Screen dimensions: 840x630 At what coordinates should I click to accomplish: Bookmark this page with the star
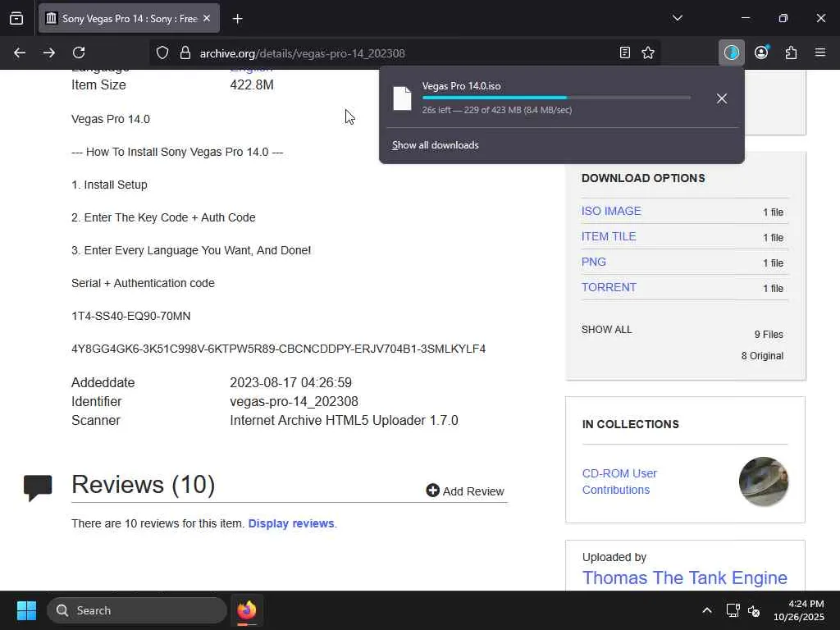click(648, 52)
